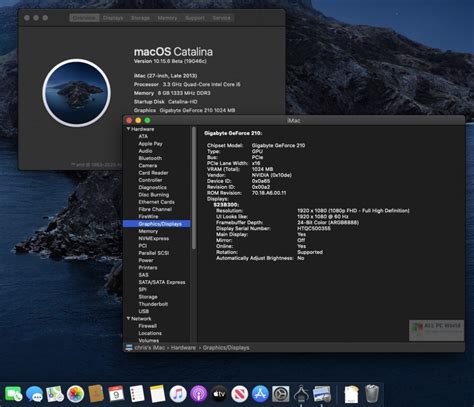Image resolution: width=474 pixels, height=407 pixels.
Task: Click the computer icon in the path bar
Action: tap(129, 348)
